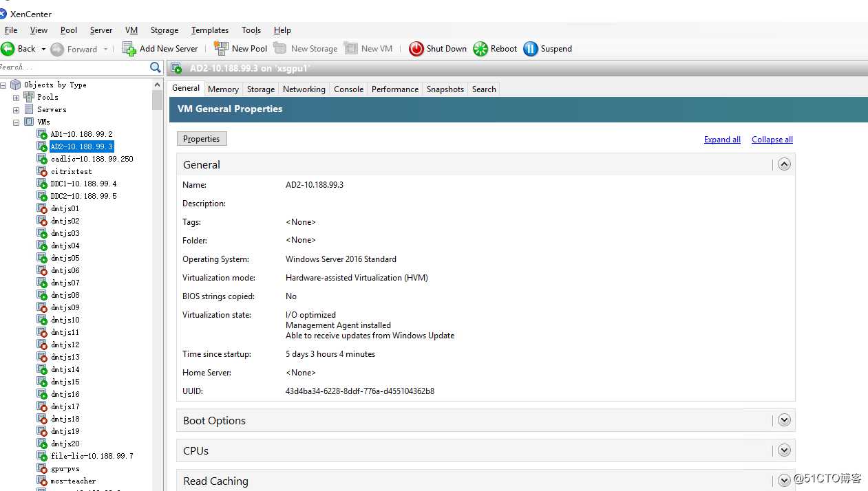The image size is (868, 491).
Task: Expand the Servers tree node
Action: click(x=17, y=110)
